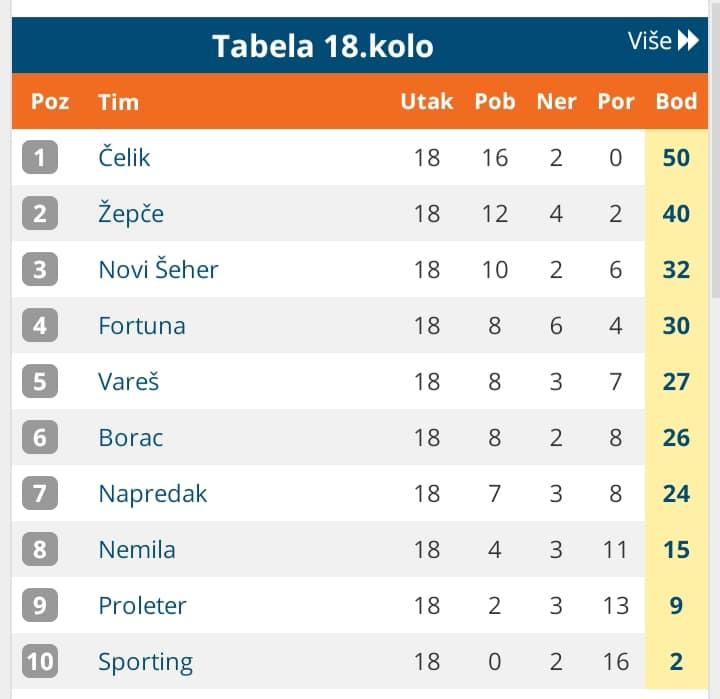The width and height of the screenshot is (720, 699).
Task: Open Sporting team link
Action: [146, 663]
